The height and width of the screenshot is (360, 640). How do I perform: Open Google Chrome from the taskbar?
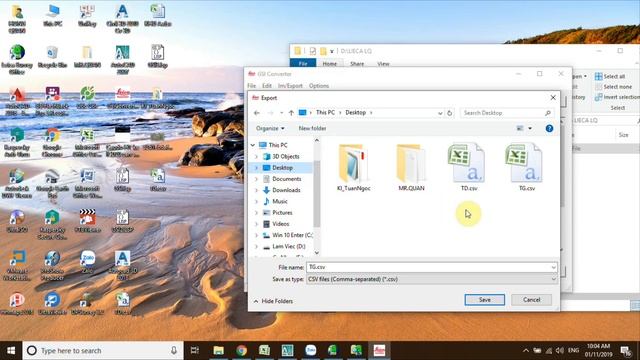(x=241, y=351)
